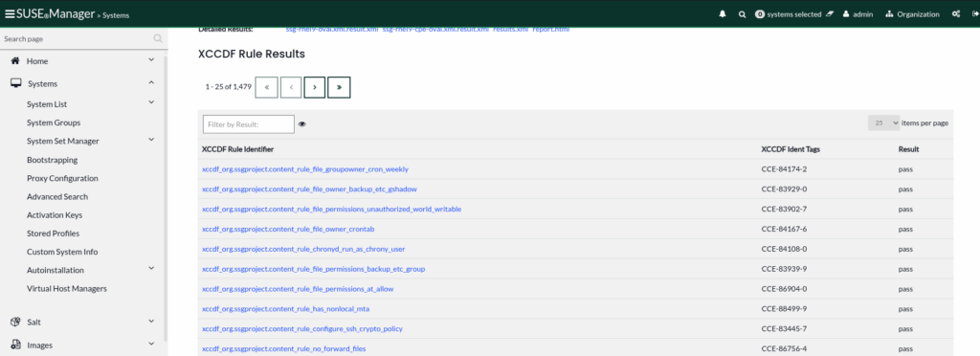Select ident tag CCE-83902-7

(x=785, y=210)
